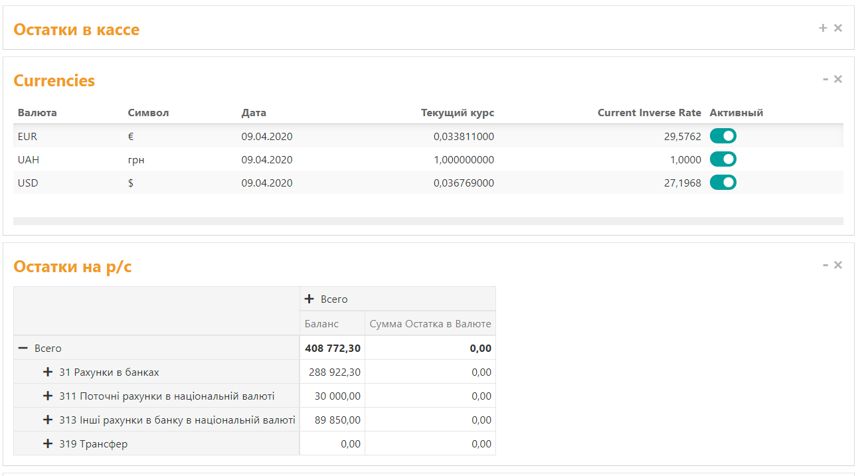The width and height of the screenshot is (868, 476).
Task: Click the Сумма Остатка в Валюте header
Action: (x=430, y=324)
